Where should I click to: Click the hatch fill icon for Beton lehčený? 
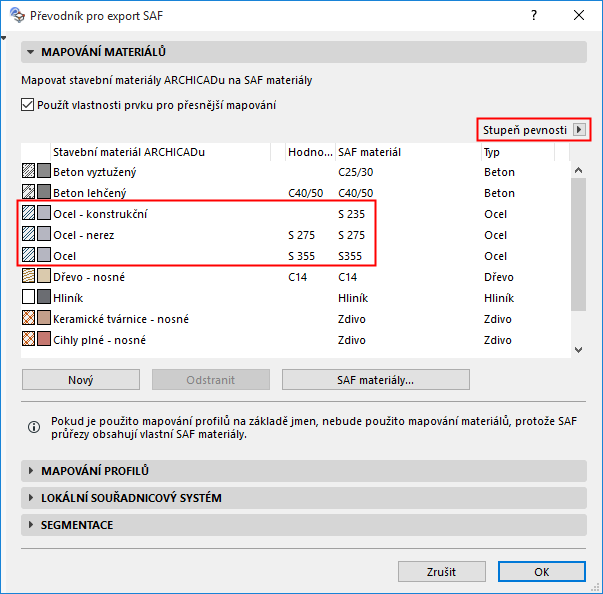click(28, 192)
